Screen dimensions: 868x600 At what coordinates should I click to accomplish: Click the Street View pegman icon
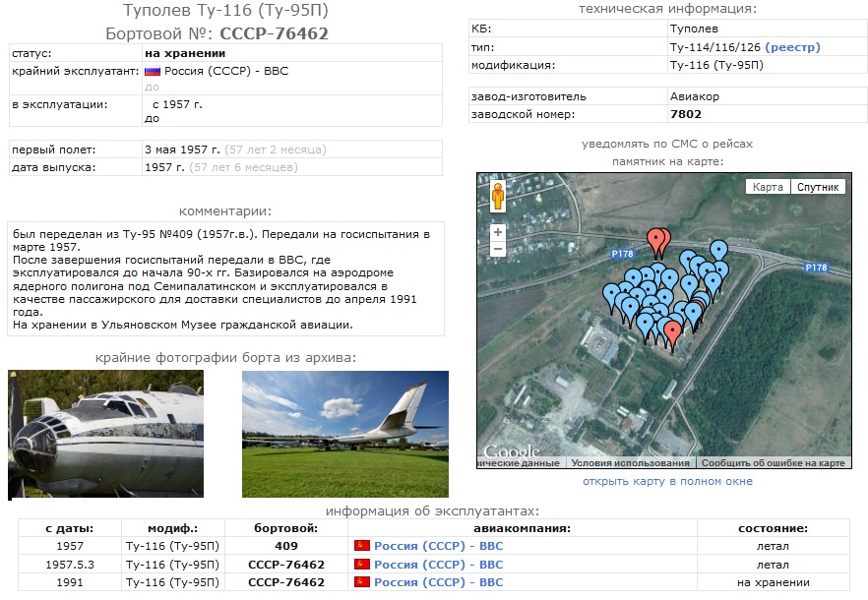pos(498,197)
